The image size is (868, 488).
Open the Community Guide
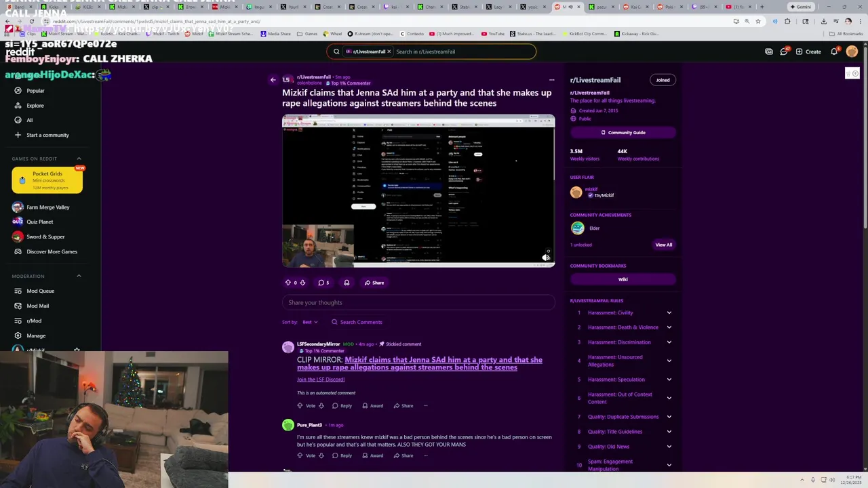(x=623, y=133)
